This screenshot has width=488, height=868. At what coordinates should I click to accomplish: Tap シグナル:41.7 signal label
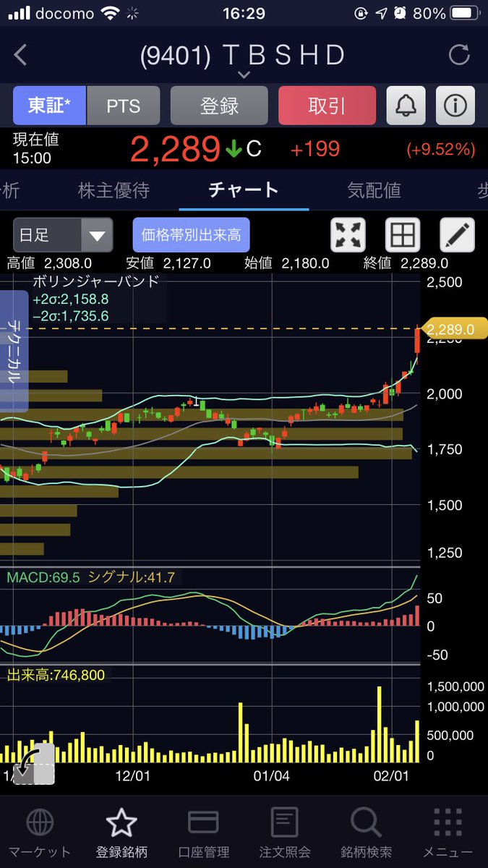pos(132,577)
